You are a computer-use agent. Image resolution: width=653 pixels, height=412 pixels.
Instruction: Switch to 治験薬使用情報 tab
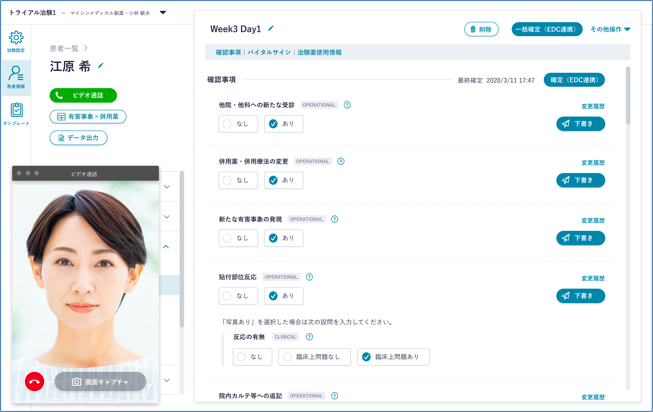tap(319, 52)
